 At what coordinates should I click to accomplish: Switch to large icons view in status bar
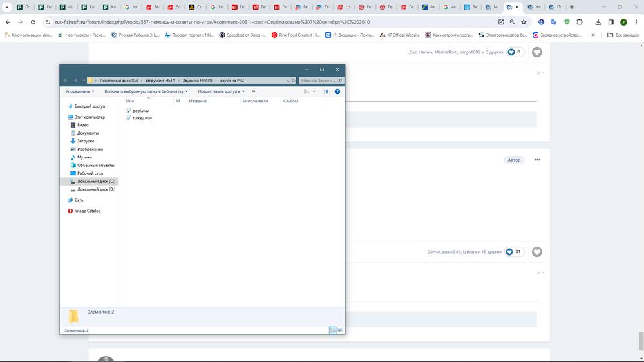click(x=340, y=330)
